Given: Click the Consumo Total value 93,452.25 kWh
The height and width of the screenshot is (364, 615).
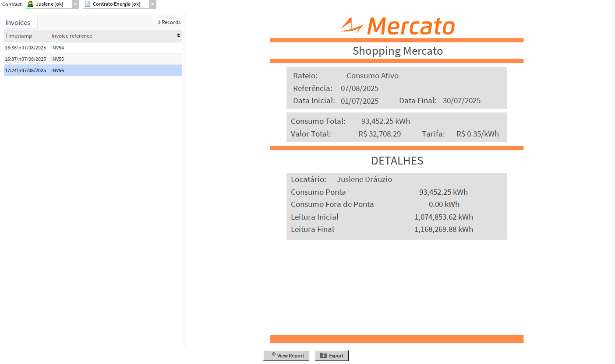Looking at the screenshot, I should pyautogui.click(x=385, y=121).
